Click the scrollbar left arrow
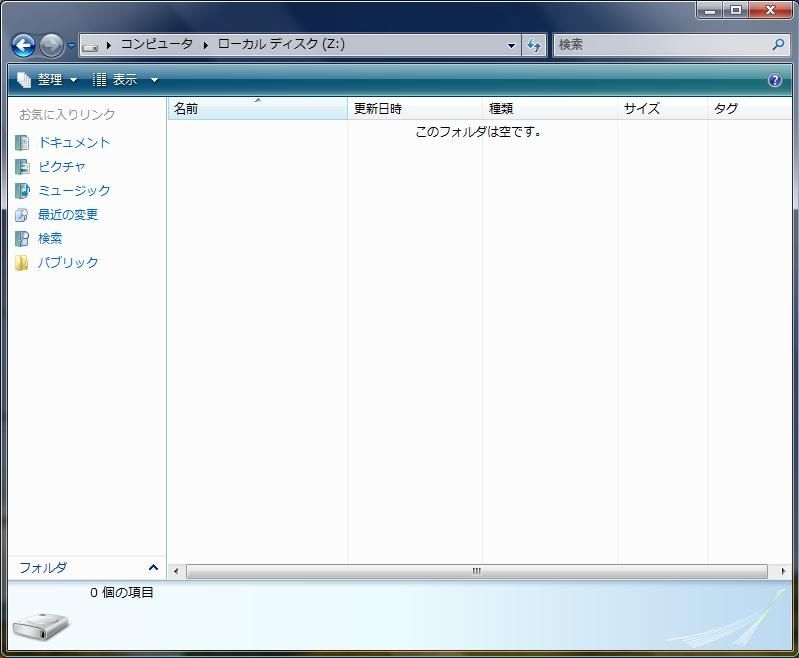The image size is (799, 658). [x=176, y=571]
